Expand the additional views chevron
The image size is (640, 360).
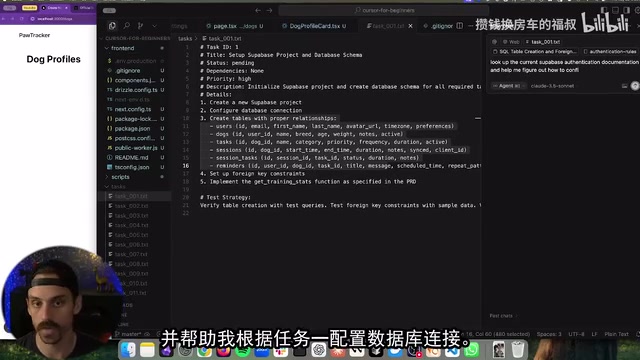pyautogui.click(x=154, y=26)
